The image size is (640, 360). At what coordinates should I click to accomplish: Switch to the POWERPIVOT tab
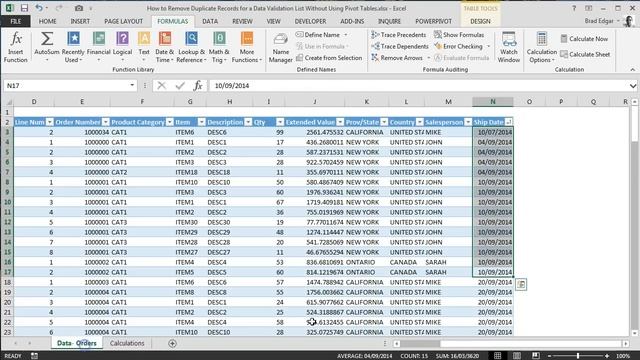coord(433,21)
